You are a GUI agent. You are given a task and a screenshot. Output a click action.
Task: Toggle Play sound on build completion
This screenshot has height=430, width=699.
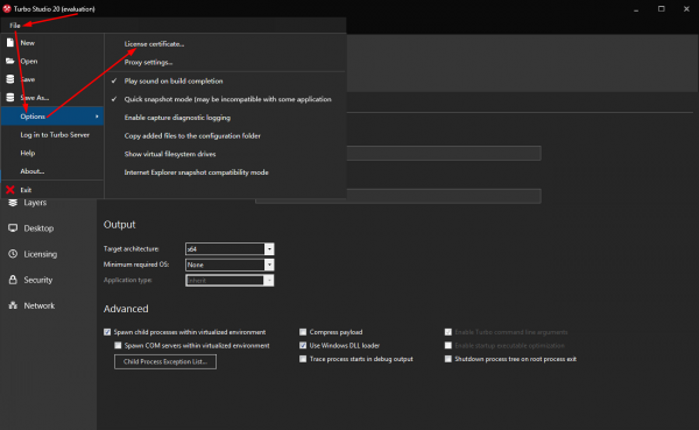tap(173, 81)
